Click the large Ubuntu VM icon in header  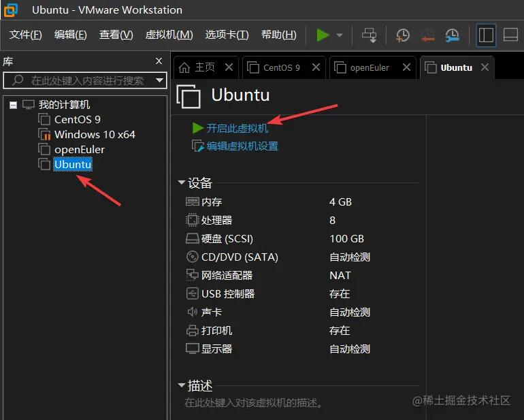click(189, 96)
